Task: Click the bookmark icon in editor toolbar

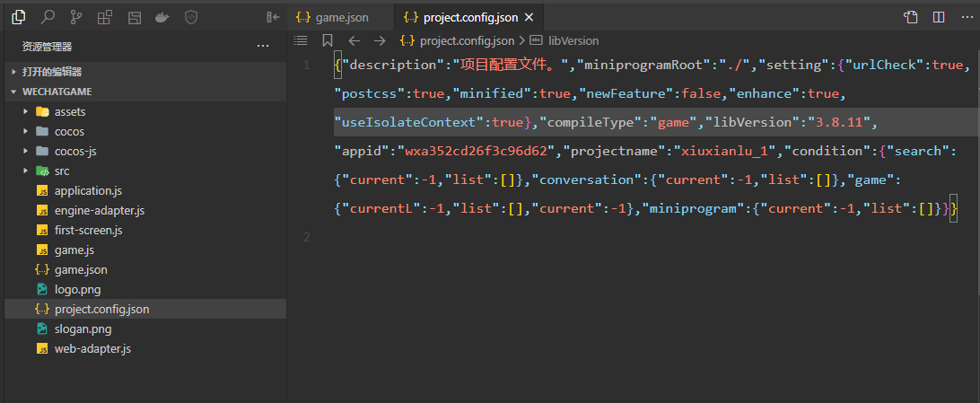Action: tap(328, 40)
